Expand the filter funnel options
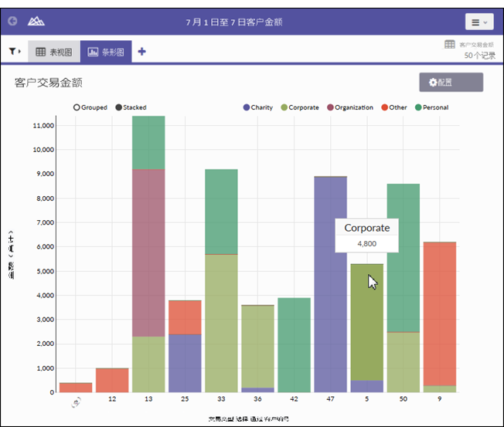The width and height of the screenshot is (504, 427). 15,52
